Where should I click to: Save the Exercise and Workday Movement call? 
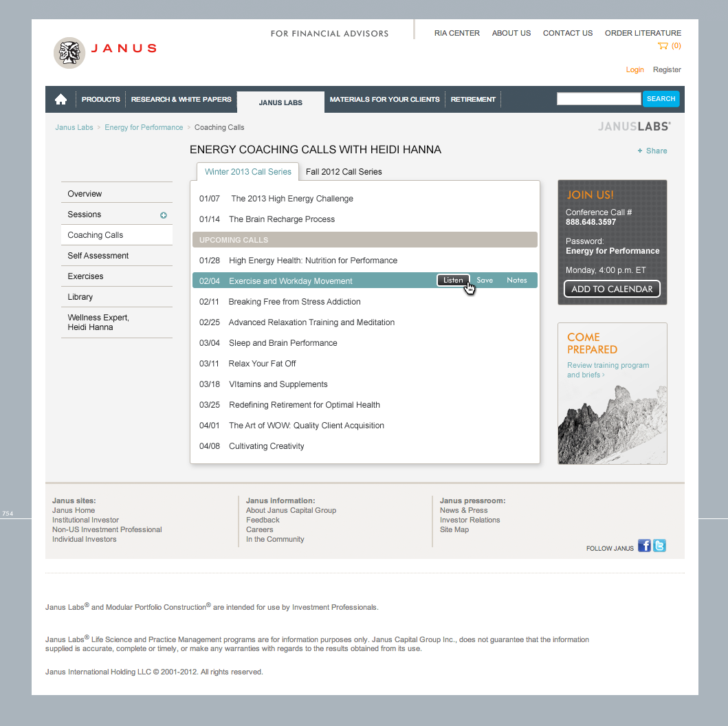click(485, 280)
